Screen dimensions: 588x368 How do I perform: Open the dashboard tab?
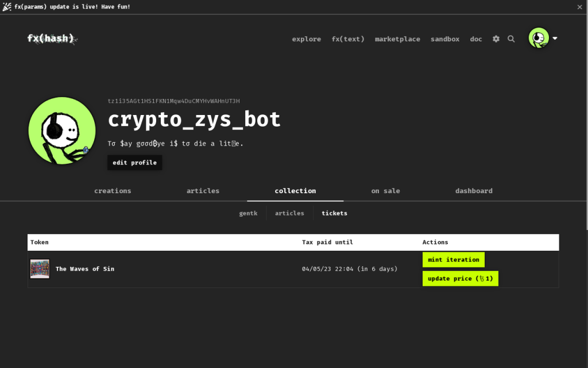click(474, 191)
